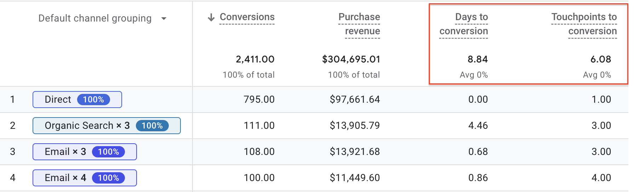Click the Touchpoints to conversion header
The image size is (644, 192).
coord(584,24)
